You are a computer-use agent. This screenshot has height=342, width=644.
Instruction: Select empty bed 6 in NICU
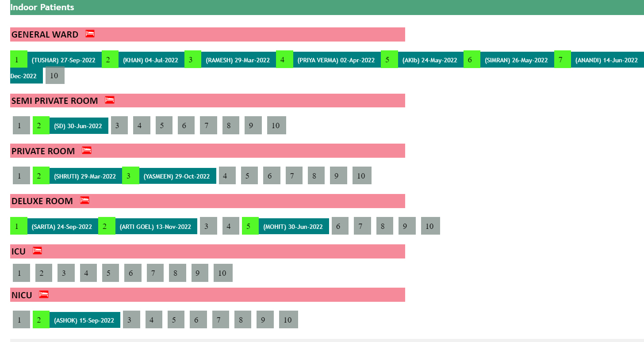click(x=198, y=319)
